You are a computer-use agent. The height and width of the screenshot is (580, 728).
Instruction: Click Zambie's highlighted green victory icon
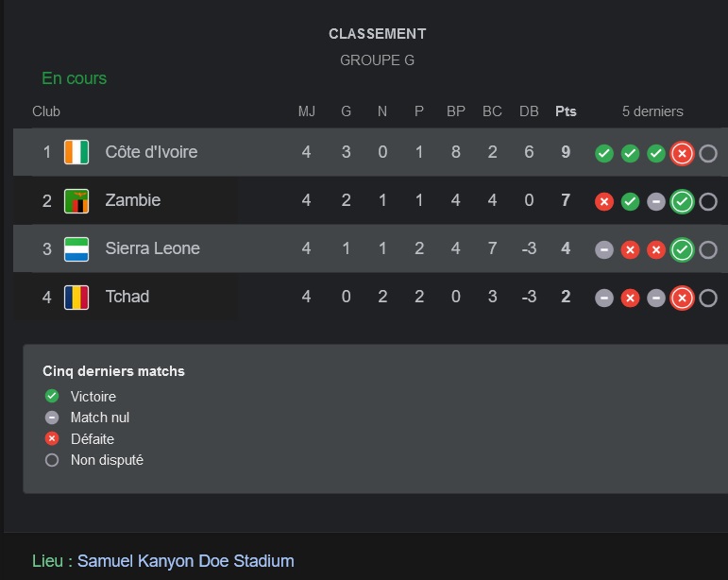(x=682, y=201)
